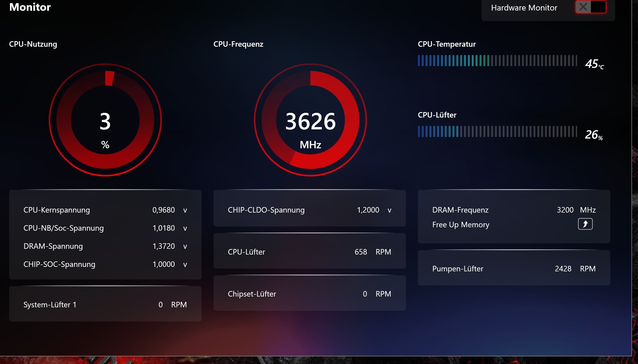The image size is (638, 364).
Task: Click the CPU-Frequenz 3626 MHz gauge
Action: [x=310, y=120]
